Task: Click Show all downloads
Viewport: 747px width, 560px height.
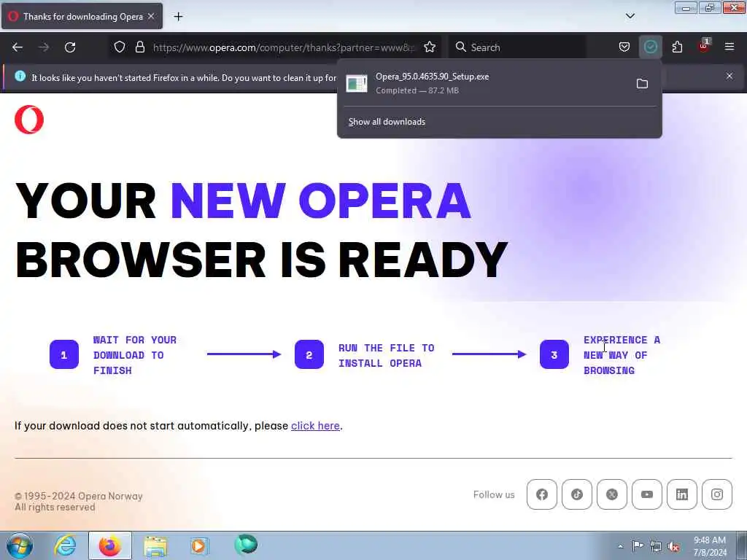Action: point(387,122)
